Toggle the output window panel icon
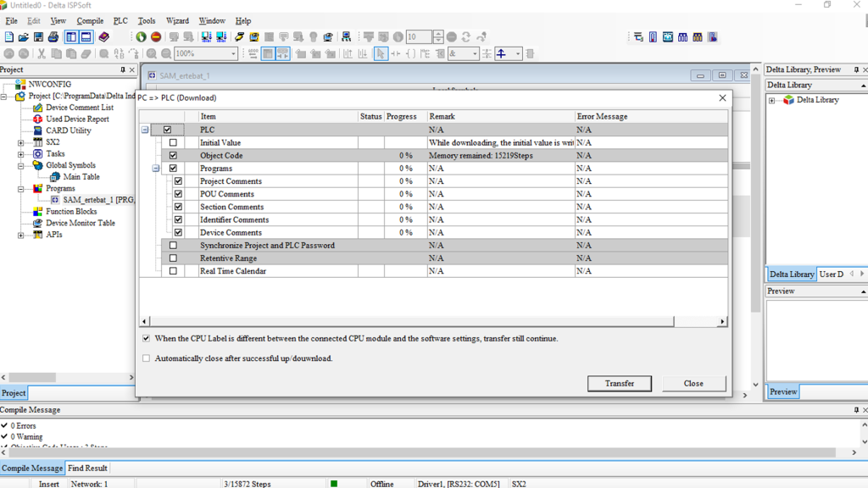This screenshot has width=868, height=488. click(86, 37)
